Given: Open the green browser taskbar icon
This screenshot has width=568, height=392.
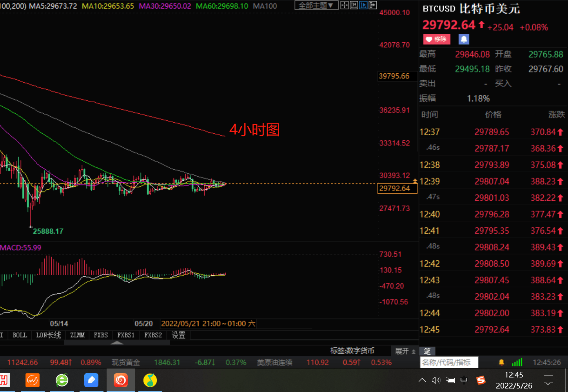Looking at the screenshot, I should coord(62,380).
